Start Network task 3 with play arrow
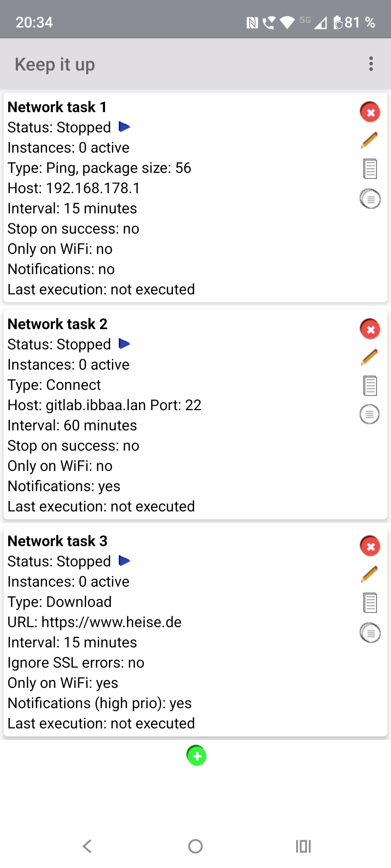The height and width of the screenshot is (868, 391). (x=124, y=561)
